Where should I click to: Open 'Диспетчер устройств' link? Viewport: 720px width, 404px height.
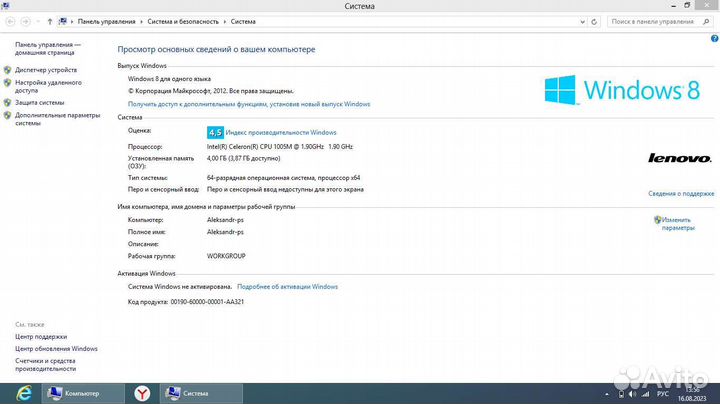46,70
